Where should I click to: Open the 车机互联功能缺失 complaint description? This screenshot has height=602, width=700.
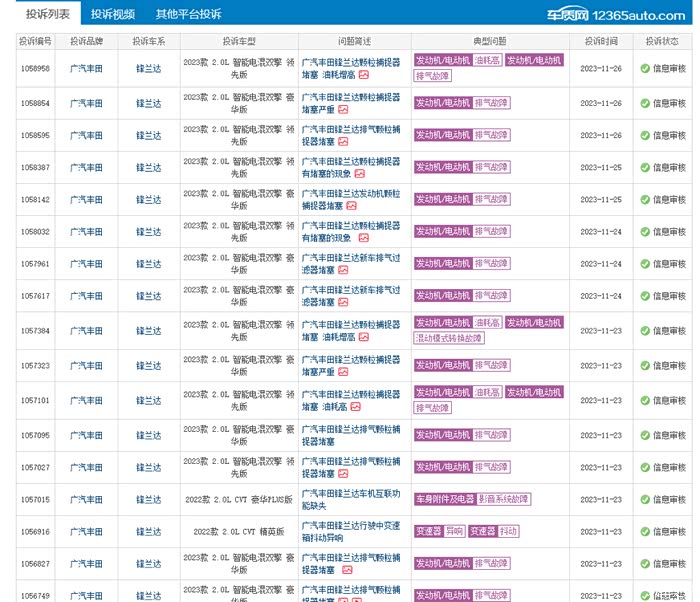350,499
